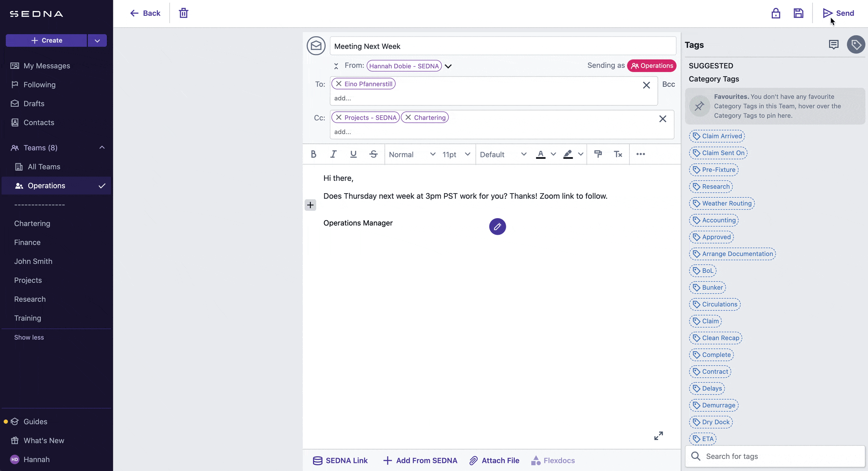Apply the text color button

[x=541, y=154]
